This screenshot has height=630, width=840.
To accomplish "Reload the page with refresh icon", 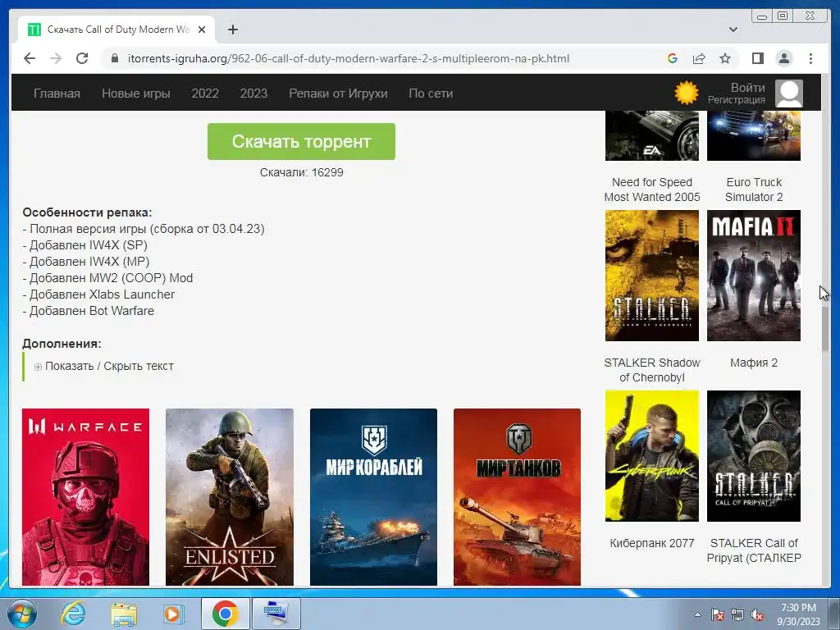I will [82, 58].
